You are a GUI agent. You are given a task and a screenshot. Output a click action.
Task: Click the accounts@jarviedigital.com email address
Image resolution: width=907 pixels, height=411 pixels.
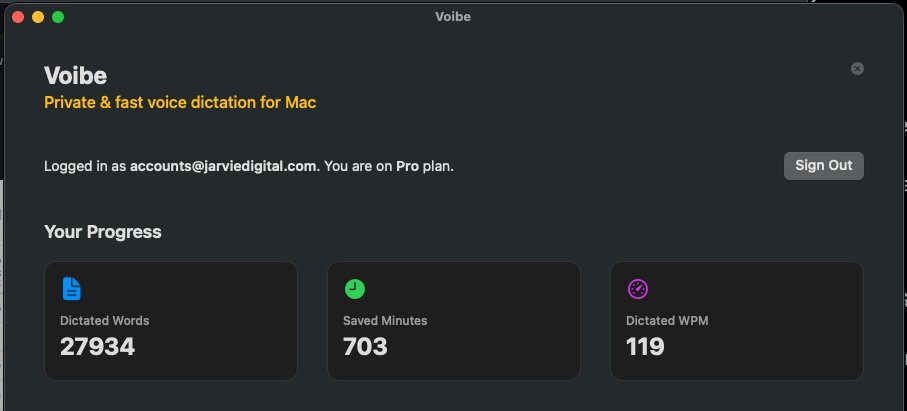coord(224,166)
